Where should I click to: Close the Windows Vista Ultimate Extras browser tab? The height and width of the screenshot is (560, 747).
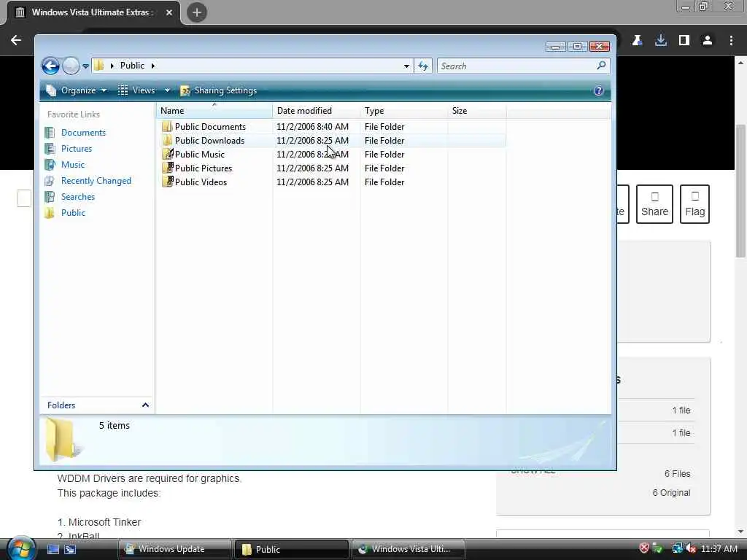(169, 12)
